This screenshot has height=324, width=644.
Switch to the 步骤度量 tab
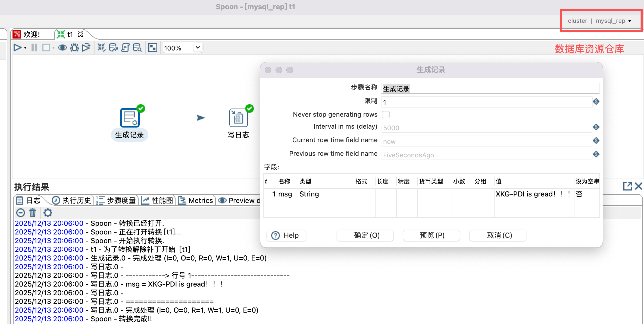(x=116, y=201)
